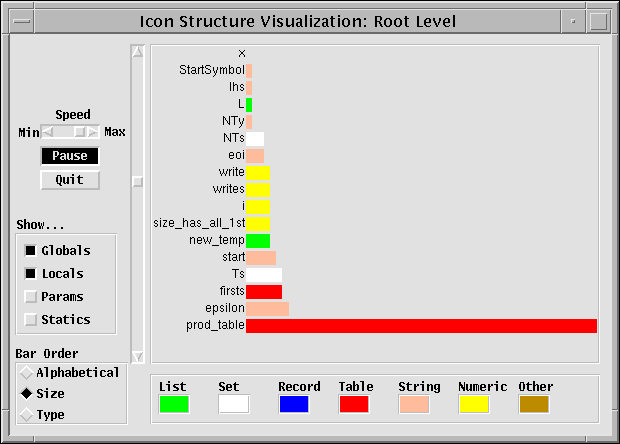Screen dimensions: 620x444
Task: Click the white Ts bar
Action: coord(264,275)
